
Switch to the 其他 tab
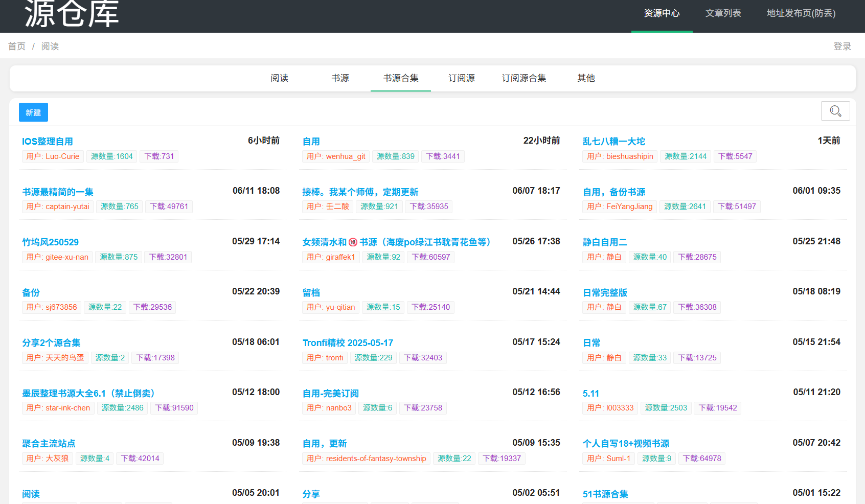pyautogui.click(x=586, y=78)
